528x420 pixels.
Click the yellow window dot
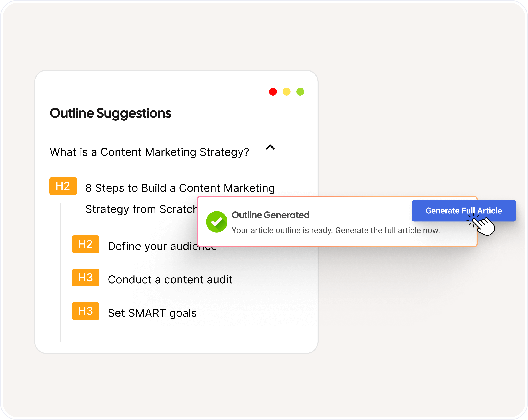pyautogui.click(x=287, y=92)
